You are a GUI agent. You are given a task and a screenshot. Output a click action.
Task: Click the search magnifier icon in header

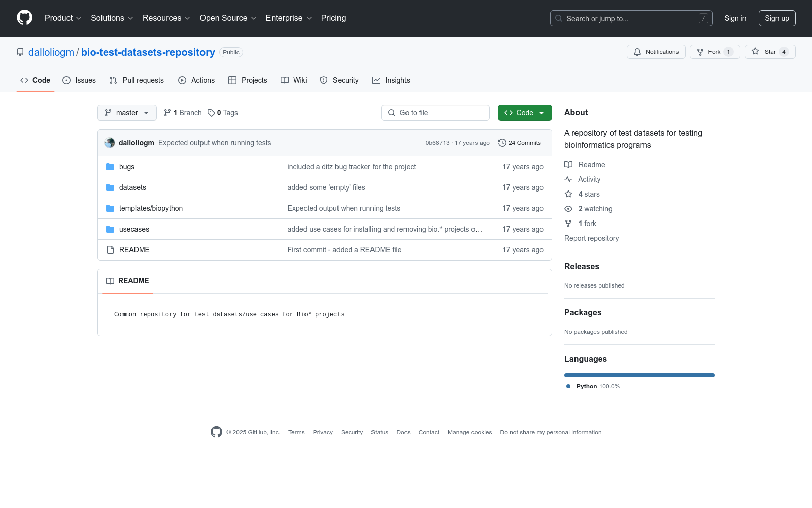coord(559,18)
